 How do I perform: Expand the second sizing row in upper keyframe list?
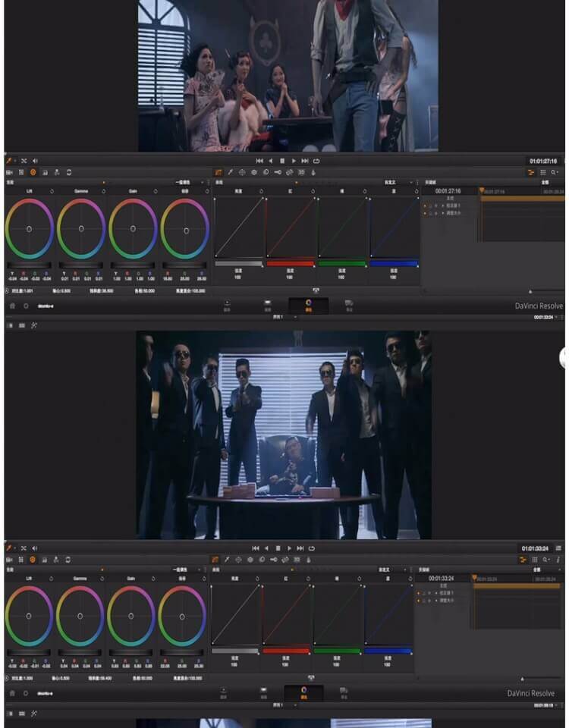[x=442, y=213]
